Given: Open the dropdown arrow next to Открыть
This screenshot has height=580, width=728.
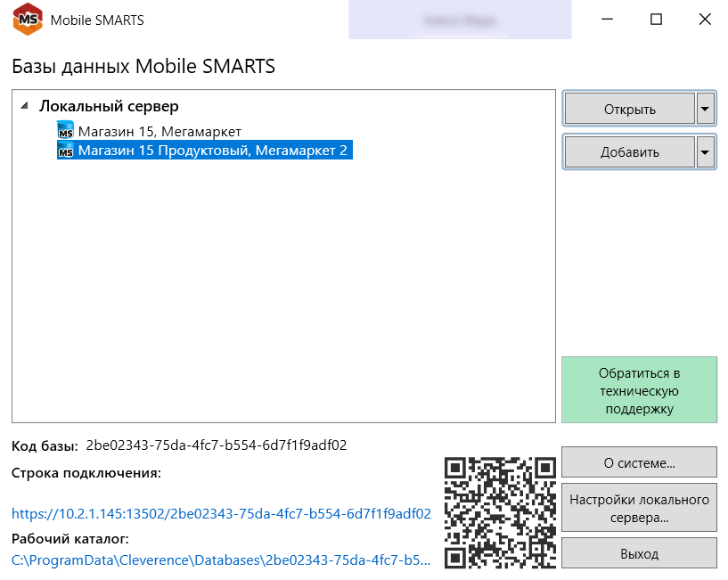Looking at the screenshot, I should coord(705,110).
